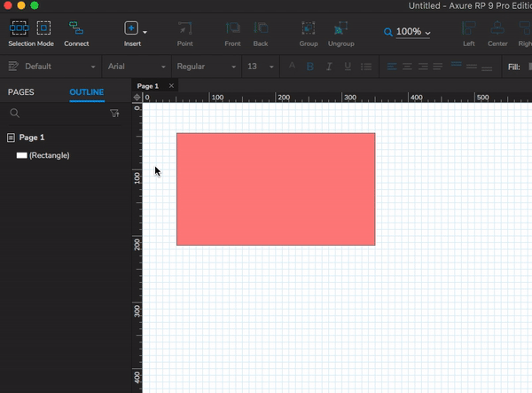The width and height of the screenshot is (532, 393).
Task: Click the ruler origin crosshair icon
Action: click(137, 98)
